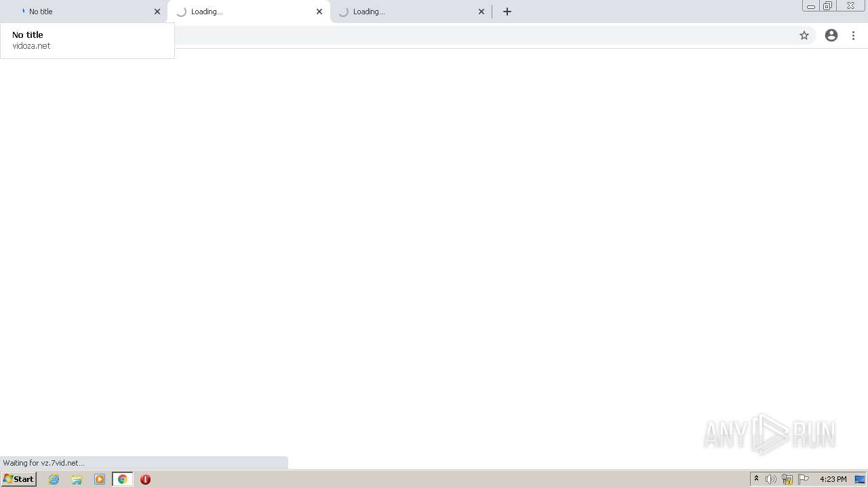Open Windows Explorer folder from taskbar

click(77, 479)
